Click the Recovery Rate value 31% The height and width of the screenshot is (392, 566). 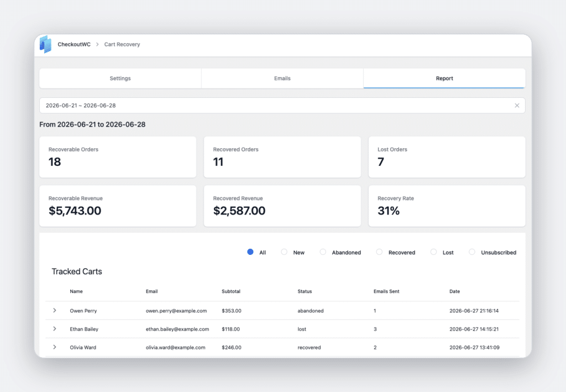(389, 211)
